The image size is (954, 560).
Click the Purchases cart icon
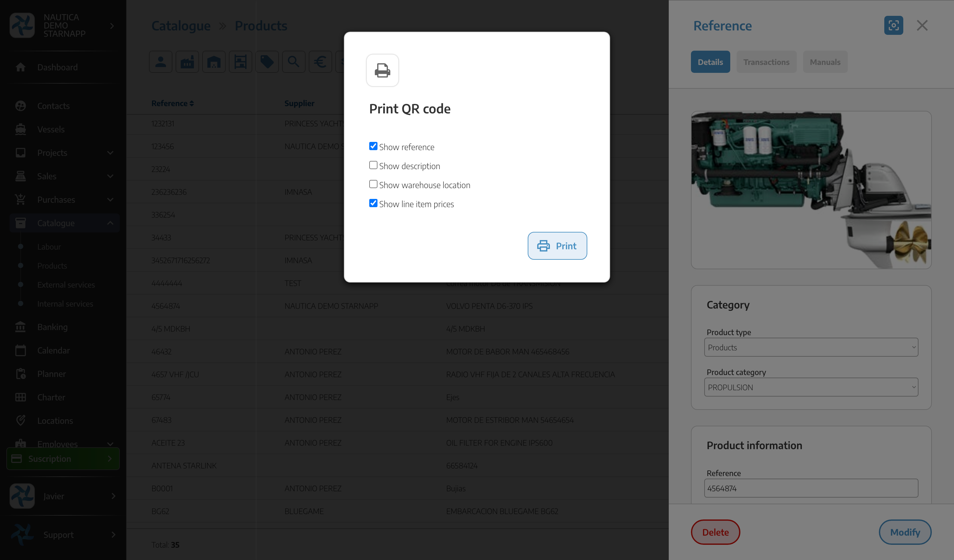tap(20, 200)
